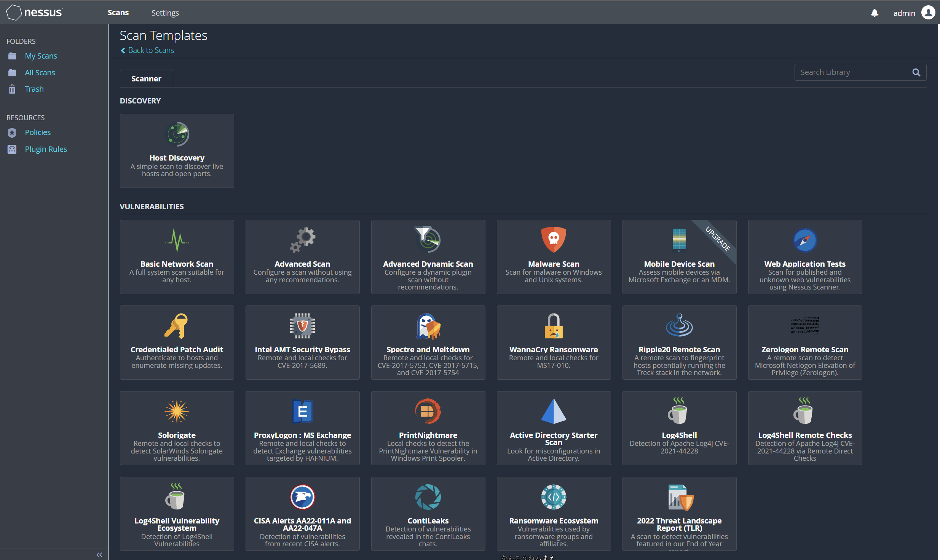The image size is (940, 560).
Task: Open the My Scans folder
Action: click(41, 56)
